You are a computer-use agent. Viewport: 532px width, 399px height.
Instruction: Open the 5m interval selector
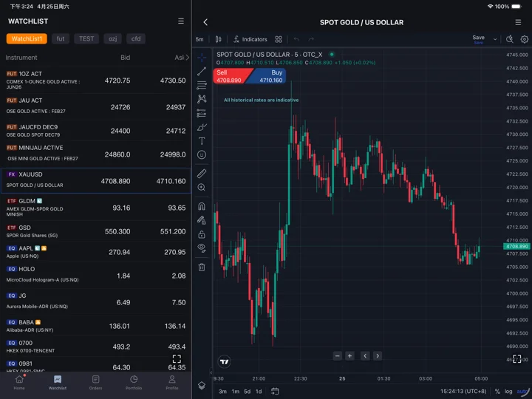(x=199, y=39)
